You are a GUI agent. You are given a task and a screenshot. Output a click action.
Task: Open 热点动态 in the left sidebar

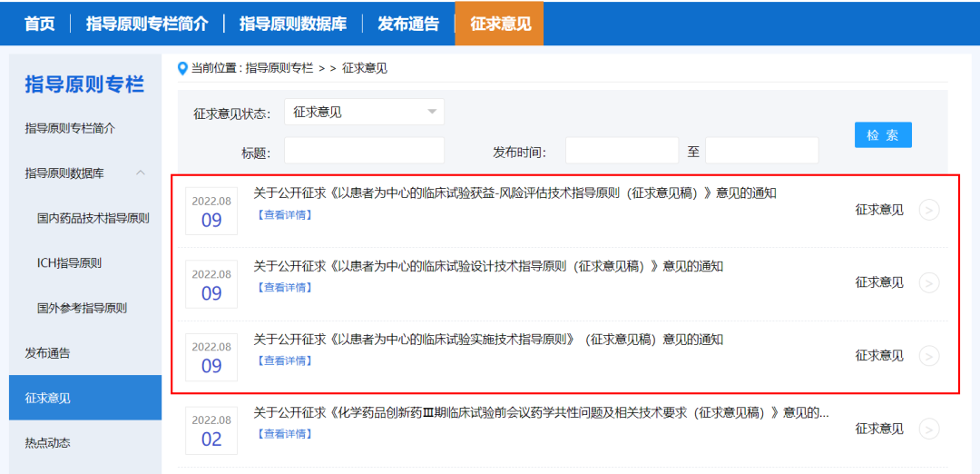tap(47, 443)
